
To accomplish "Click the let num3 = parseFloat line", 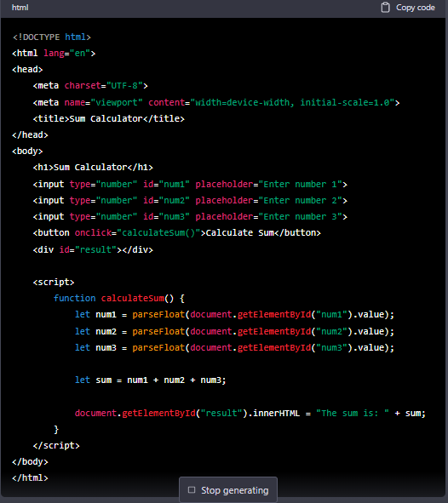I will (x=234, y=348).
